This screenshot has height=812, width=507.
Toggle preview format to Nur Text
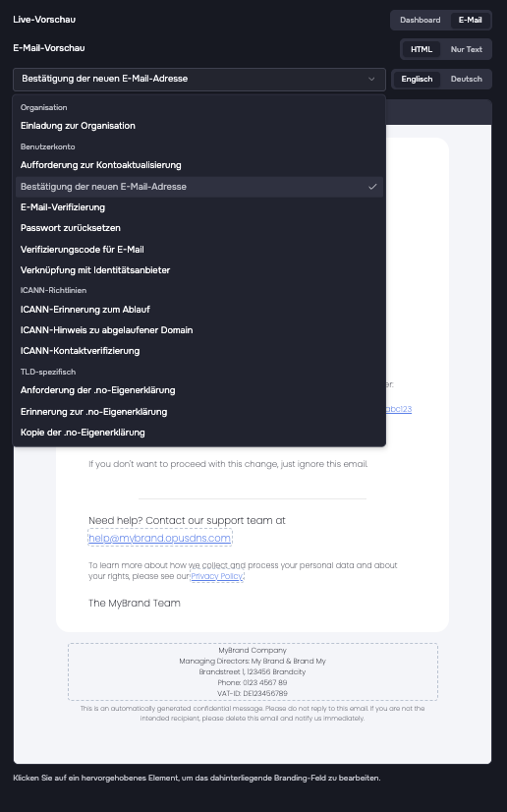(x=466, y=50)
